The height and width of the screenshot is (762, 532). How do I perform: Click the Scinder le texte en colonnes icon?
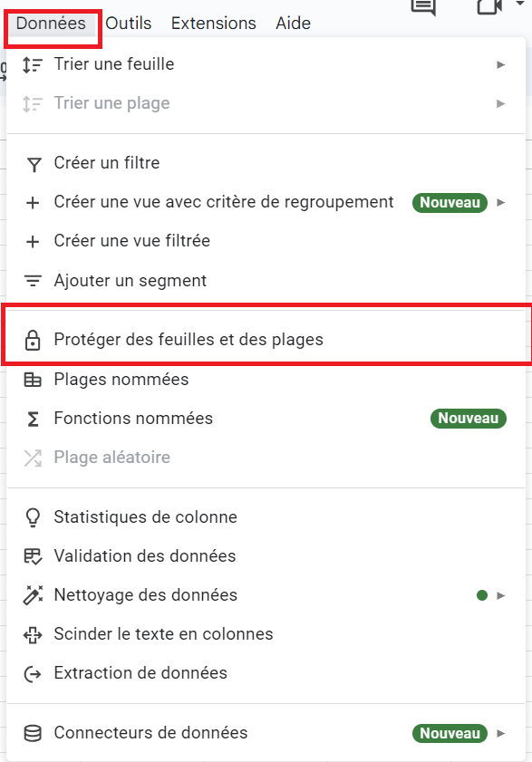click(x=33, y=634)
